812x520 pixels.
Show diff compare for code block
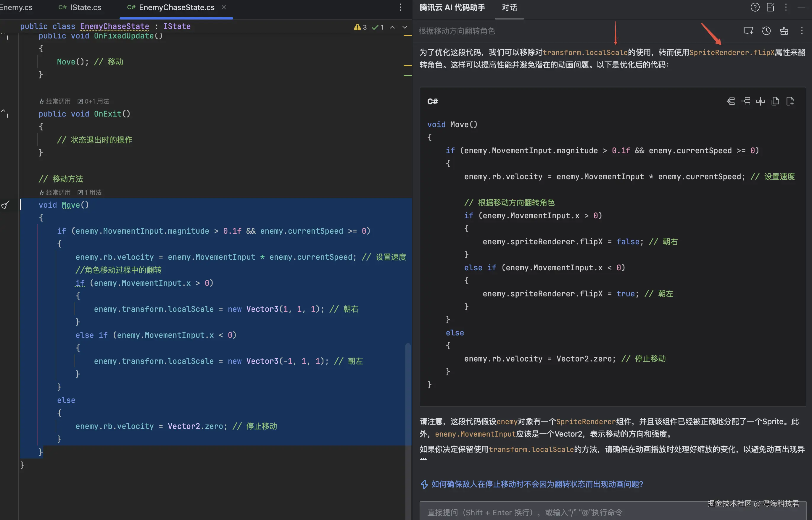point(760,101)
